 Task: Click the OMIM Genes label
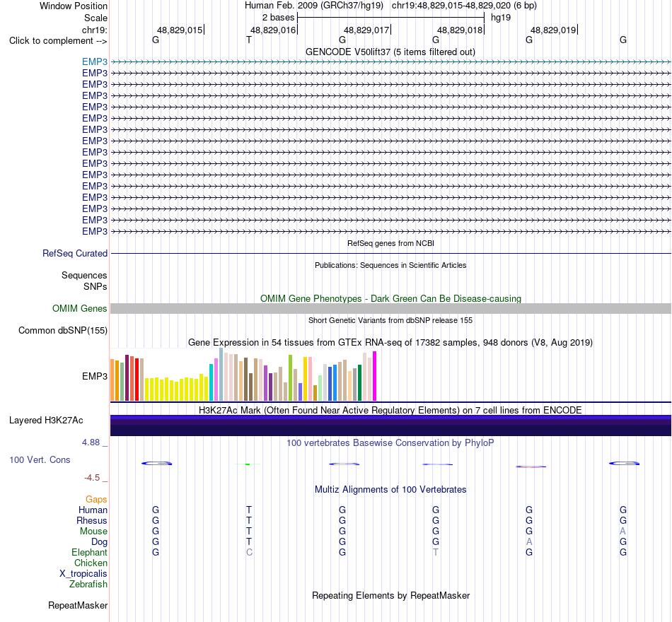[80, 308]
